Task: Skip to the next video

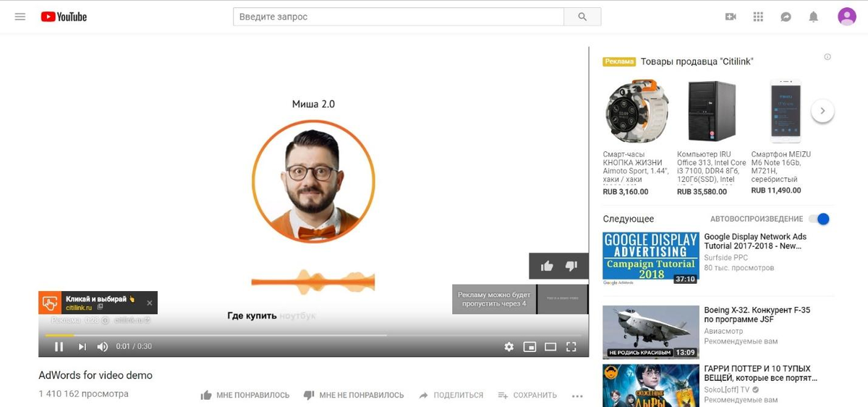Action: click(82, 346)
